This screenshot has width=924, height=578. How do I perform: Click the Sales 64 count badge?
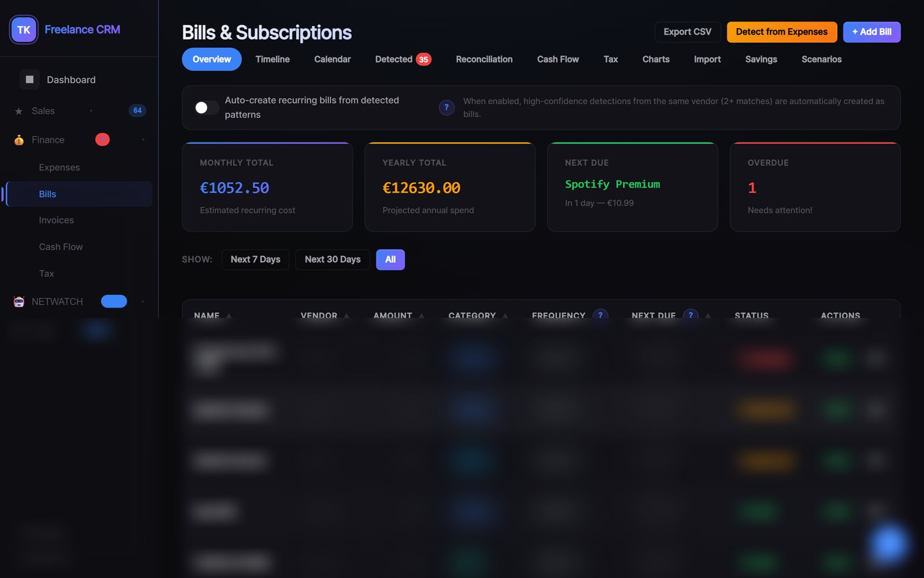point(137,110)
